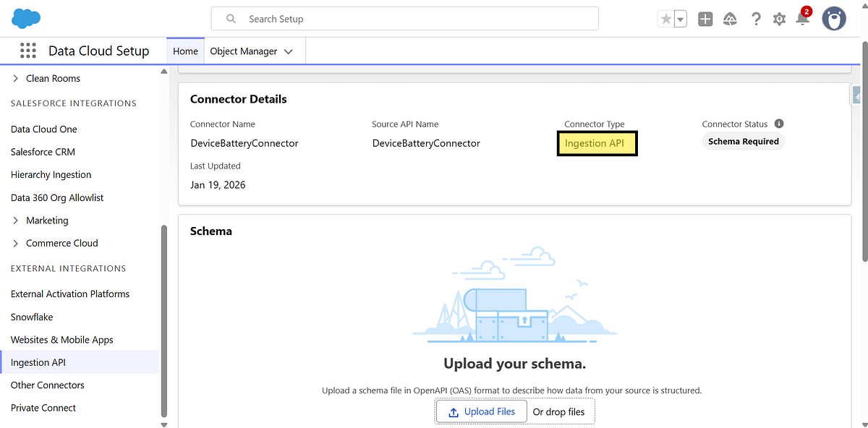Select Snowflake in the sidebar
The width and height of the screenshot is (868, 428).
32,317
